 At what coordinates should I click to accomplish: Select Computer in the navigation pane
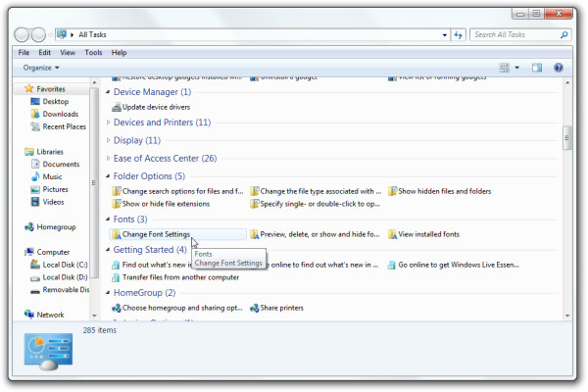(x=53, y=252)
